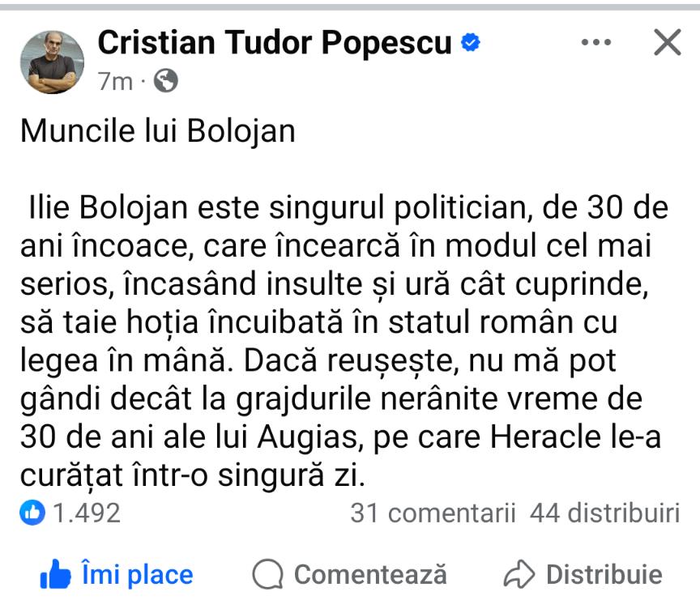
Task: Open the 31 comentarii link
Action: point(433,512)
